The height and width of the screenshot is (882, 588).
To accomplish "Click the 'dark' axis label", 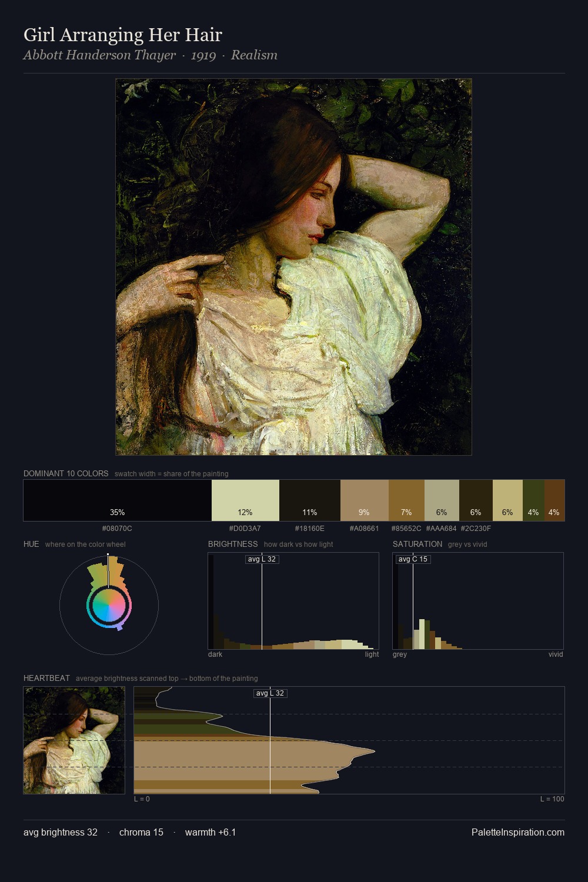I will coord(215,654).
